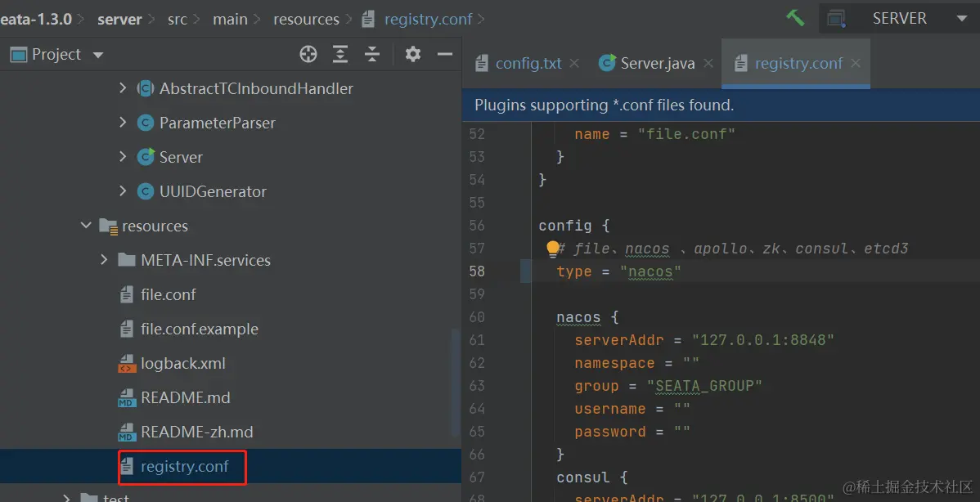The width and height of the screenshot is (980, 502).
Task: Click the AbstractTCInboundHandler class icon
Action: click(x=145, y=88)
